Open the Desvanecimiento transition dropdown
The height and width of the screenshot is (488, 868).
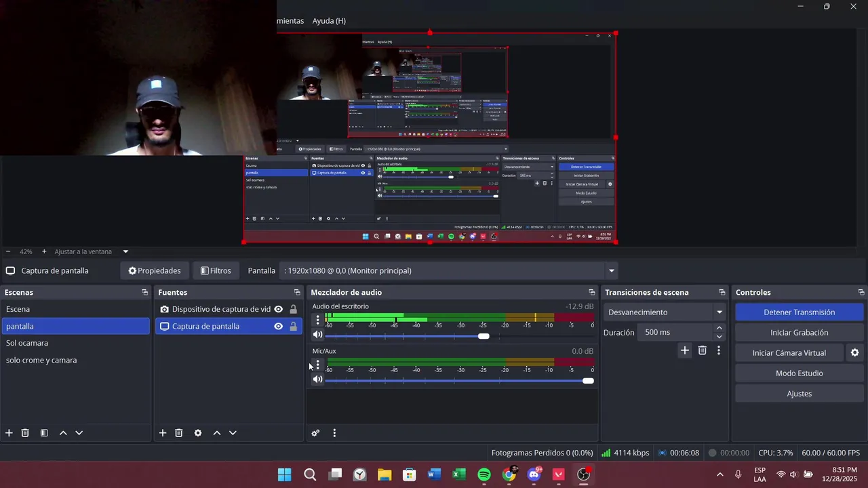(665, 312)
